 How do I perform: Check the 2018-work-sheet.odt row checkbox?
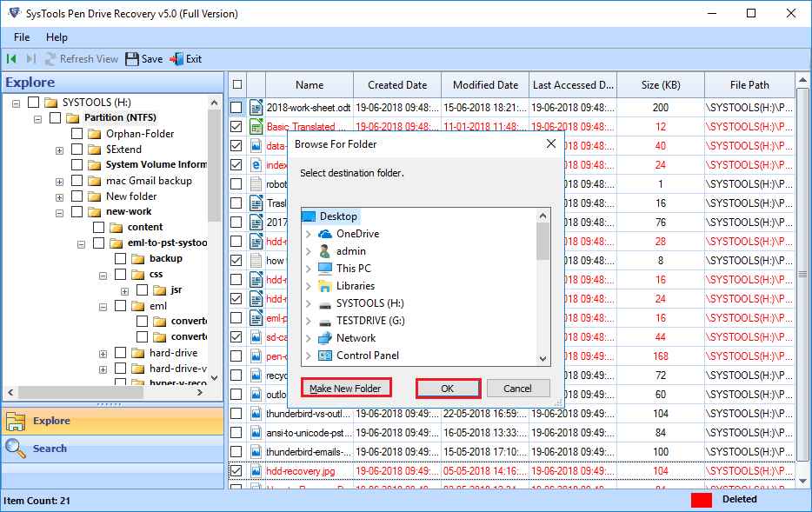[236, 108]
